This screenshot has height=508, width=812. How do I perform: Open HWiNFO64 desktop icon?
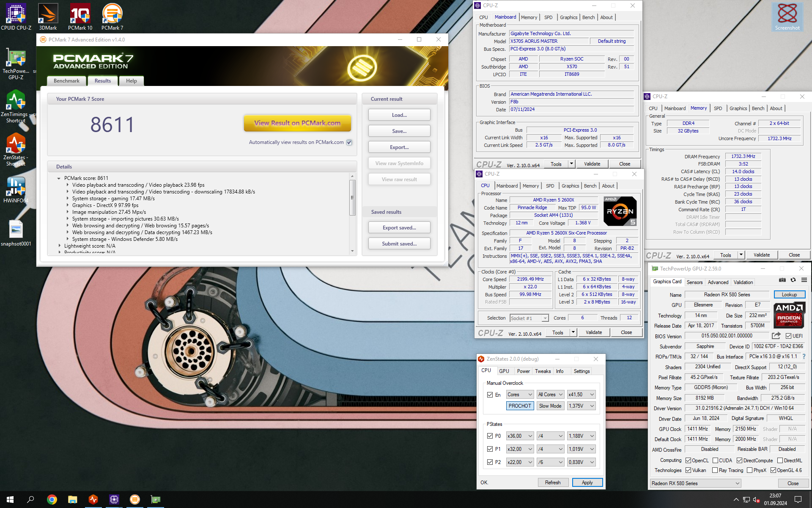[16, 190]
